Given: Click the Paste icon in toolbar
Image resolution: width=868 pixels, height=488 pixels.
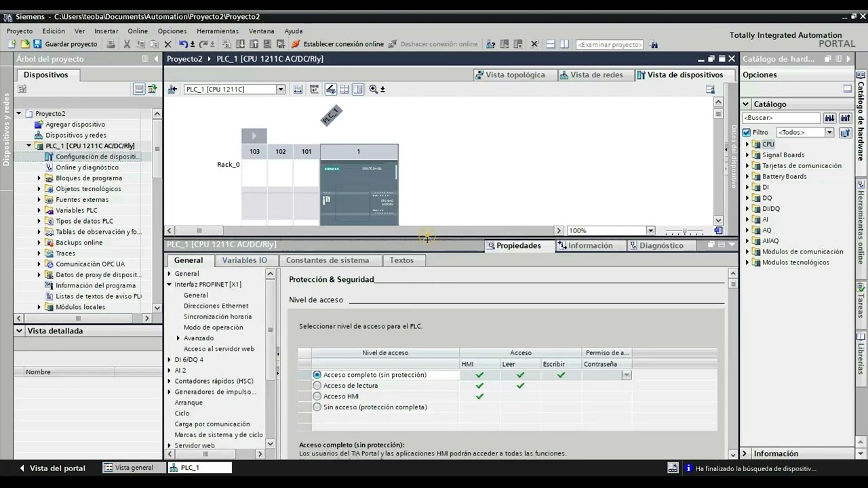Looking at the screenshot, I should (154, 44).
